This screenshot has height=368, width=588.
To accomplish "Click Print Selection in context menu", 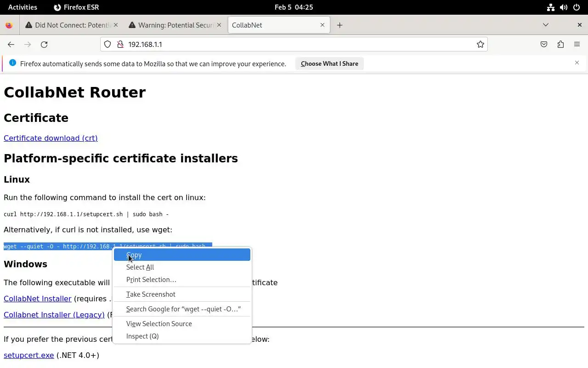I will tap(182, 280).
